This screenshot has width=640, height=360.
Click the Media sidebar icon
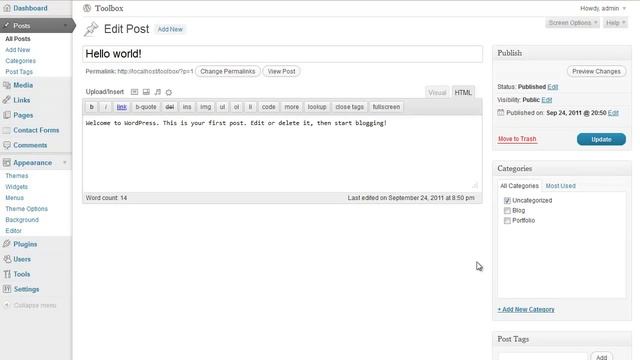[x=7, y=85]
